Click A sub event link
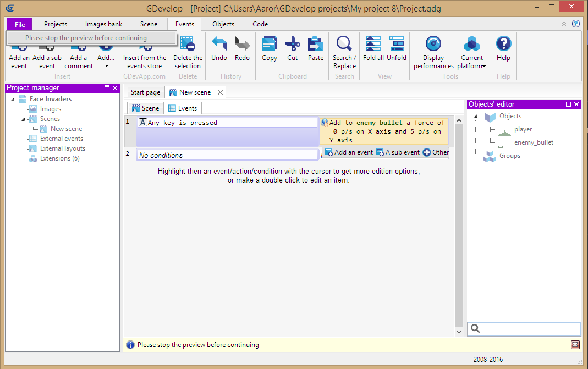 [398, 152]
